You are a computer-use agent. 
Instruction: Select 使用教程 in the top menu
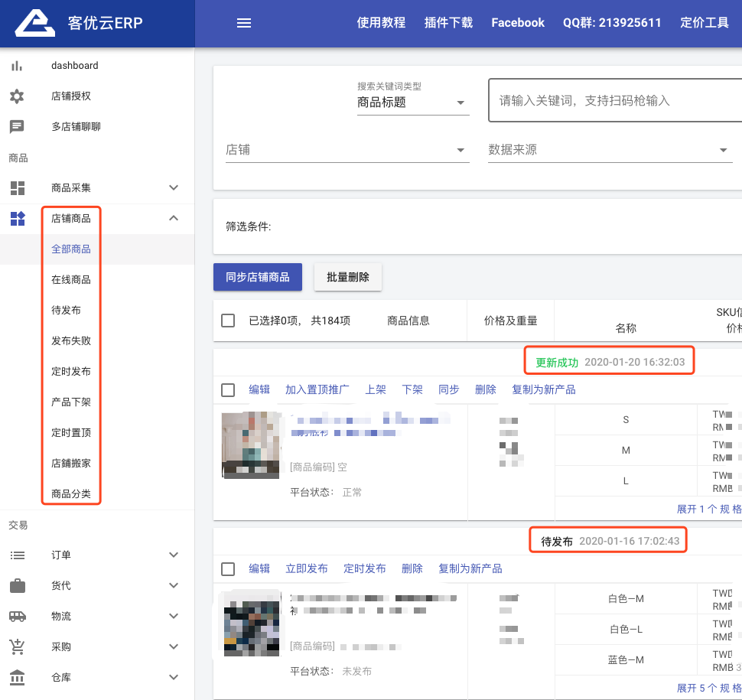pos(381,23)
